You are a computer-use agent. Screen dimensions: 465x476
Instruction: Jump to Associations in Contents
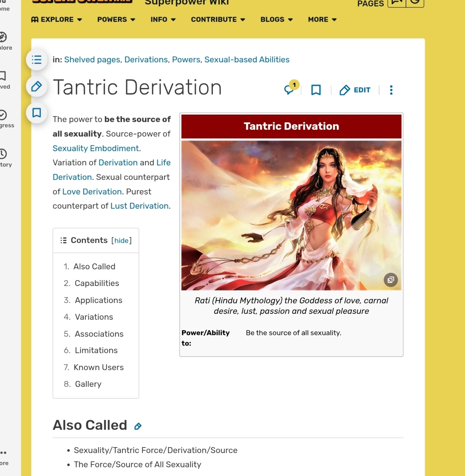click(99, 334)
